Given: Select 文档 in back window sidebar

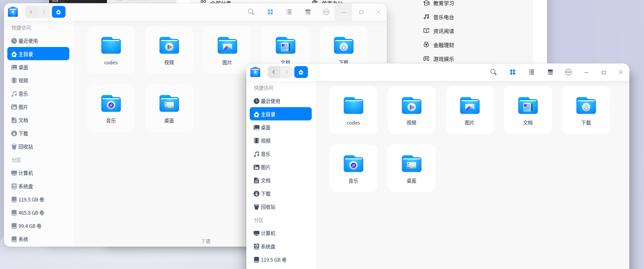Looking at the screenshot, I should pyautogui.click(x=38, y=120).
